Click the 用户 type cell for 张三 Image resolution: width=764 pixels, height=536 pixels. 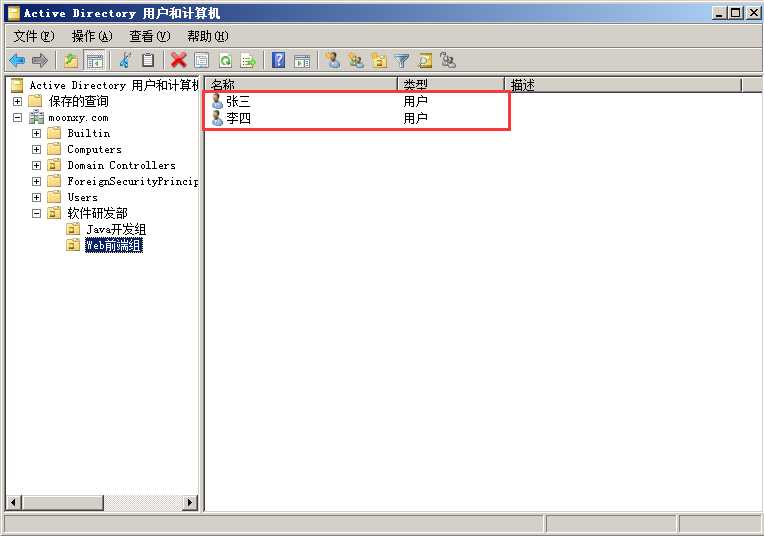click(x=415, y=101)
